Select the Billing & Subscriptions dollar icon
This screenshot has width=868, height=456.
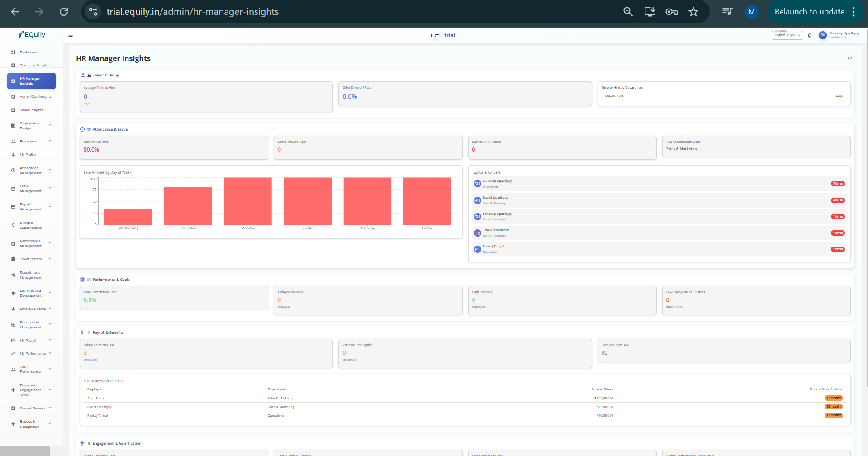click(13, 225)
